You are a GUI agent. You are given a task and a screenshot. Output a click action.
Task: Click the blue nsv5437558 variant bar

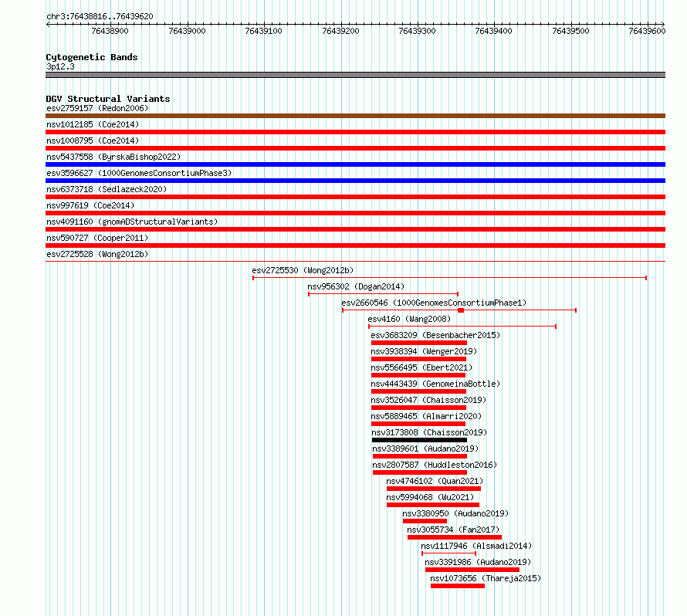pyautogui.click(x=355, y=164)
